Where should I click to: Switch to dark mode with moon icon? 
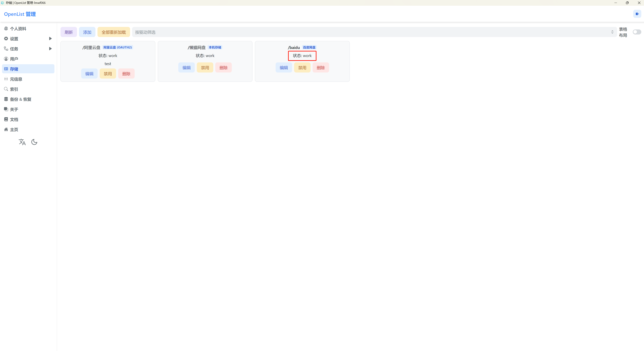tap(34, 142)
